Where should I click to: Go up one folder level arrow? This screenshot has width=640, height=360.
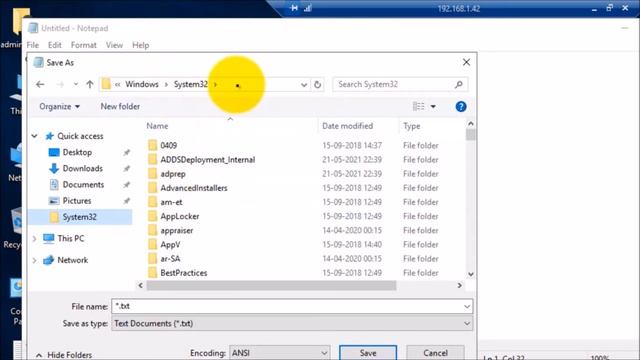click(90, 84)
